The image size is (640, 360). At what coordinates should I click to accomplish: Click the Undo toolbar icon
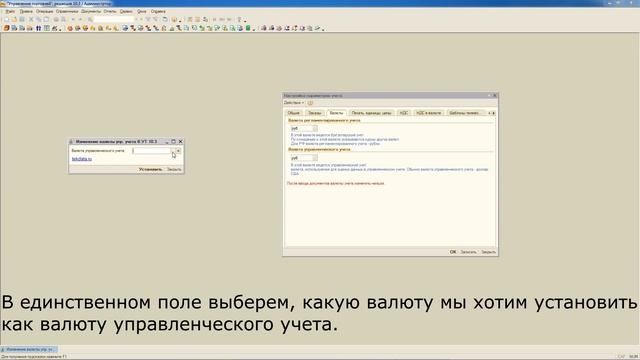[x=73, y=20]
